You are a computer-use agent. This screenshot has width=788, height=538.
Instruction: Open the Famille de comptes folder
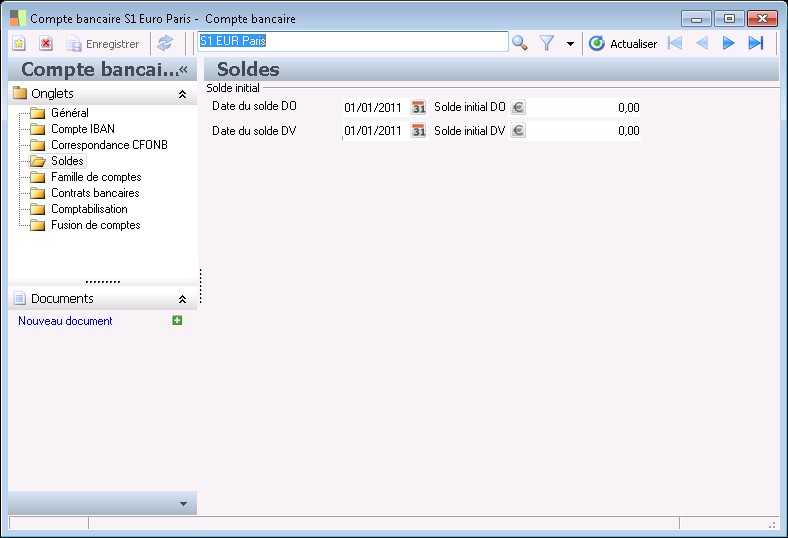(x=85, y=177)
